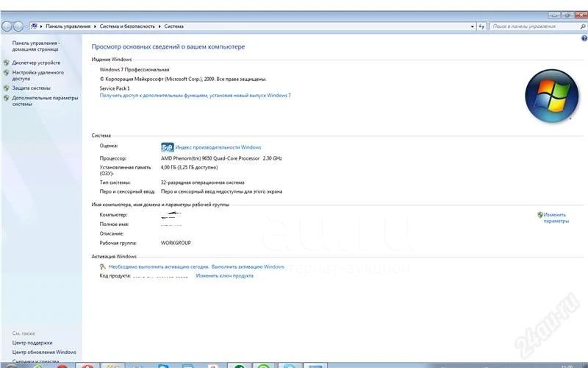The height and width of the screenshot is (368, 588).
Task: Select the '4,00 ГБ (3,25 ГБ доступно)' memory value
Action: 190,168
